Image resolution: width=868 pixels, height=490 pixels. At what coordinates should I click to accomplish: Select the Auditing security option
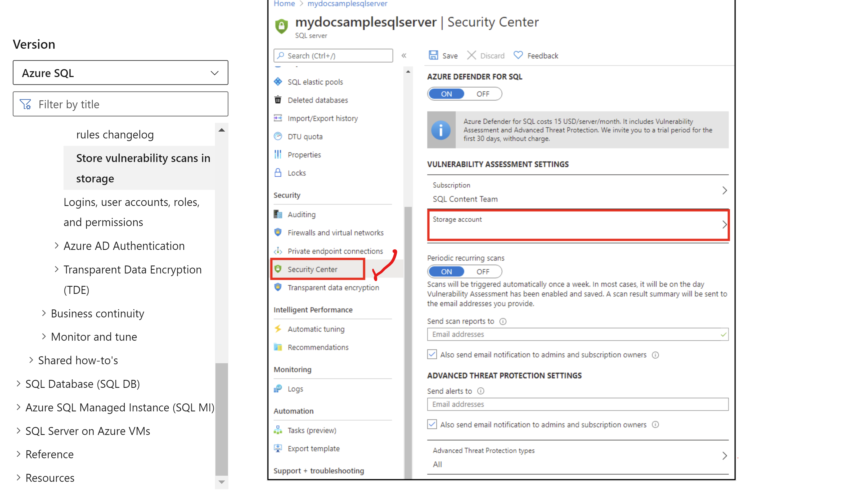(301, 214)
